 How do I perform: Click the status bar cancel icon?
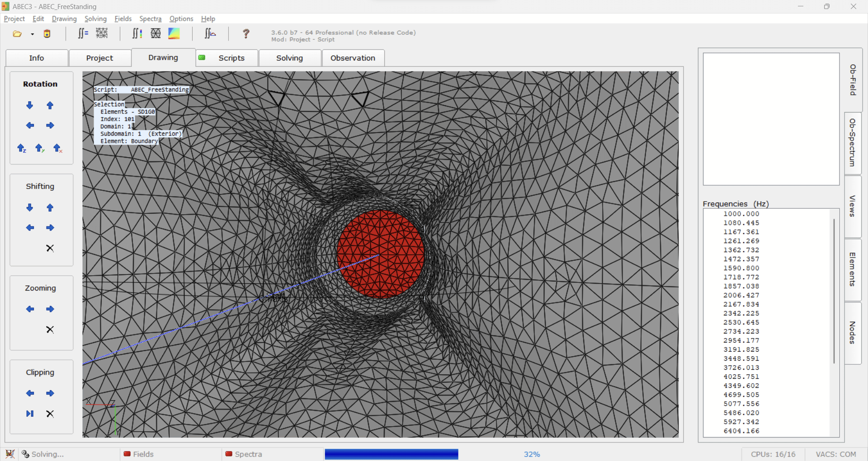10,454
